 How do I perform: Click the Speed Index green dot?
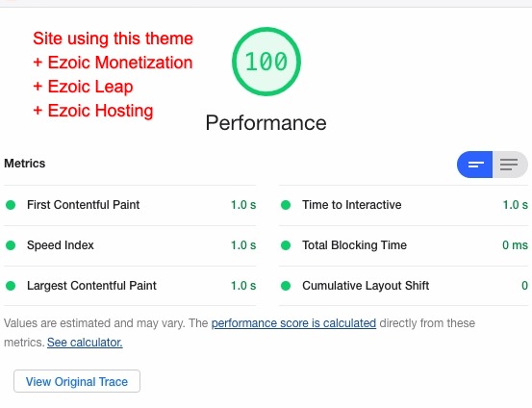(11, 245)
